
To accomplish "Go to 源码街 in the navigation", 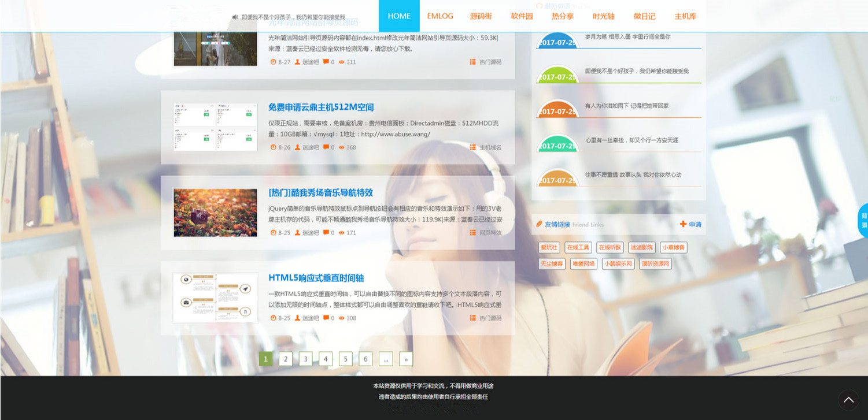I will (481, 16).
